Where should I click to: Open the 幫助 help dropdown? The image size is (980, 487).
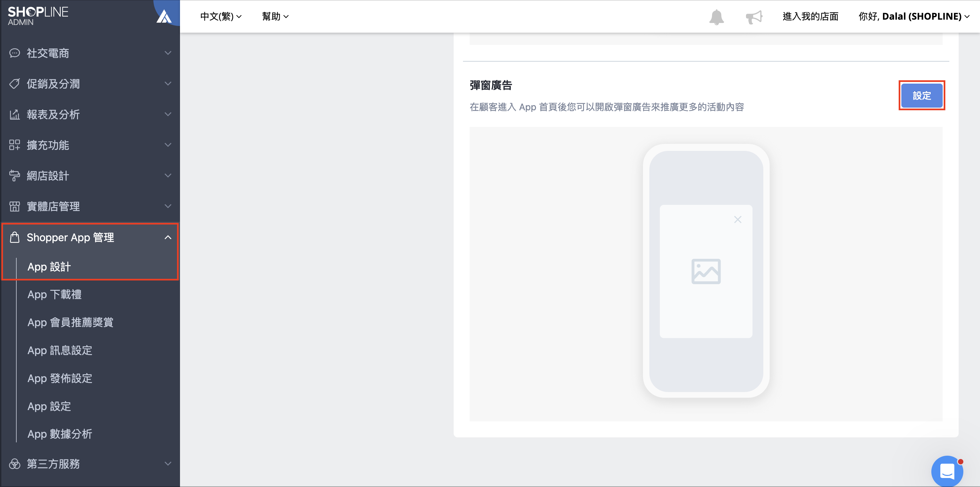(x=275, y=16)
